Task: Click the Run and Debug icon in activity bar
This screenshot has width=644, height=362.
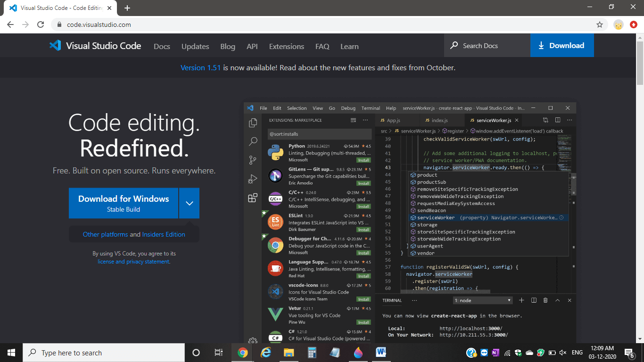Action: pyautogui.click(x=253, y=179)
